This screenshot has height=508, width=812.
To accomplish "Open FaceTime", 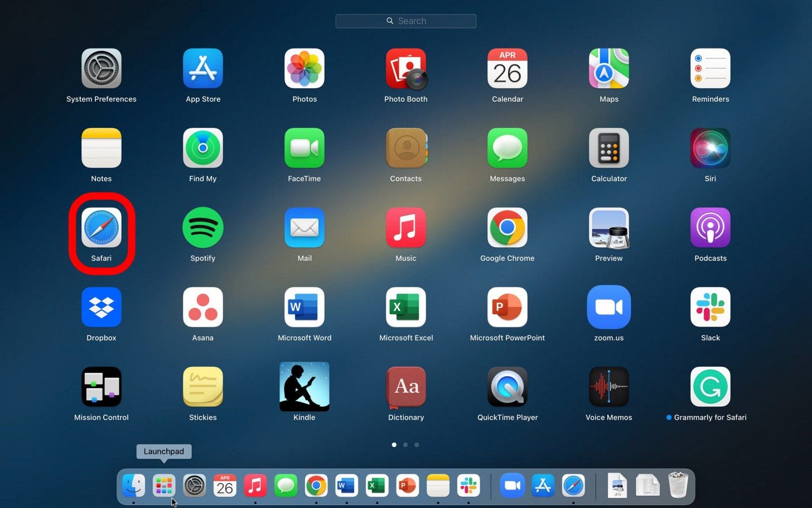I will (304, 148).
